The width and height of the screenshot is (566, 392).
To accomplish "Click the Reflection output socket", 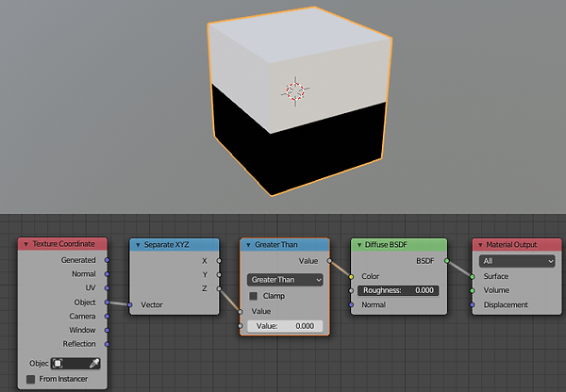I will 107,344.
